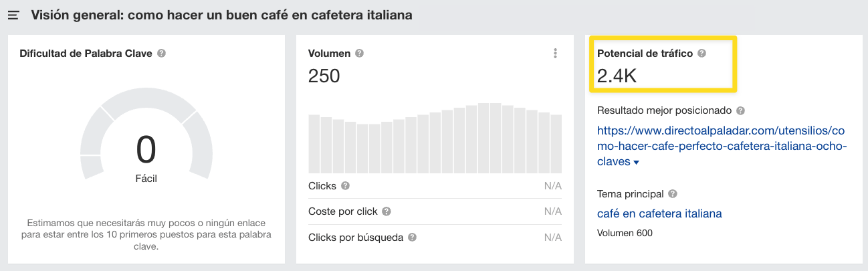This screenshot has width=868, height=271.
Task: Open the hamburger menu beside the title
Action: pyautogui.click(x=13, y=15)
